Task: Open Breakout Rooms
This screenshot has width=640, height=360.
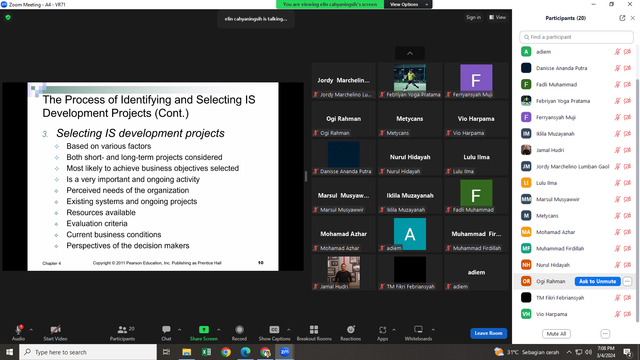Action: coord(314,333)
